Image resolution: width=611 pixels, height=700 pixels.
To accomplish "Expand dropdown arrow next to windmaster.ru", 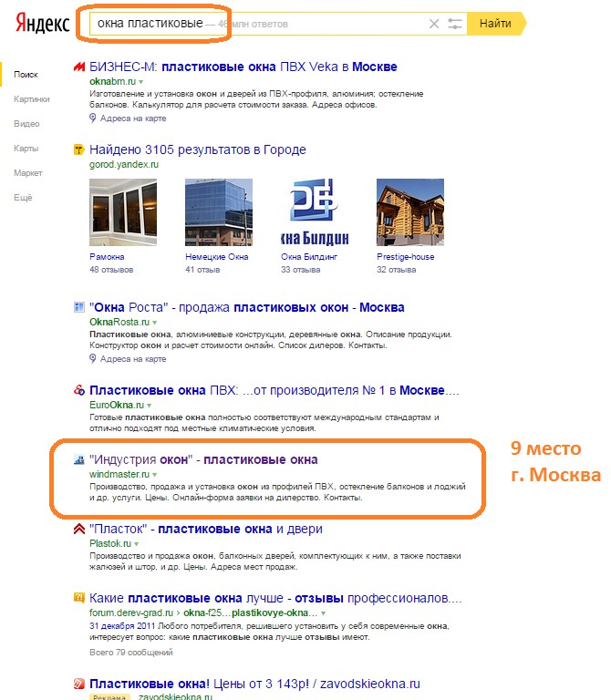I will pos(154,475).
